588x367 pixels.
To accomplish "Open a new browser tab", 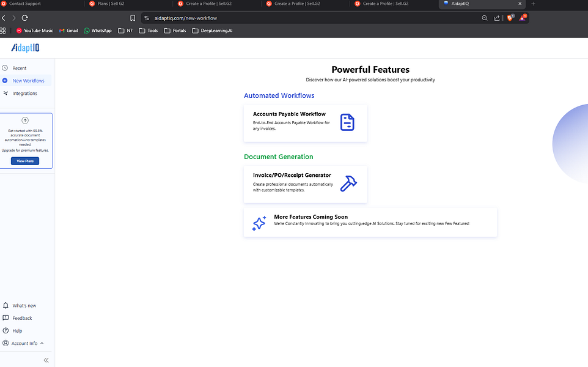I will (x=533, y=4).
